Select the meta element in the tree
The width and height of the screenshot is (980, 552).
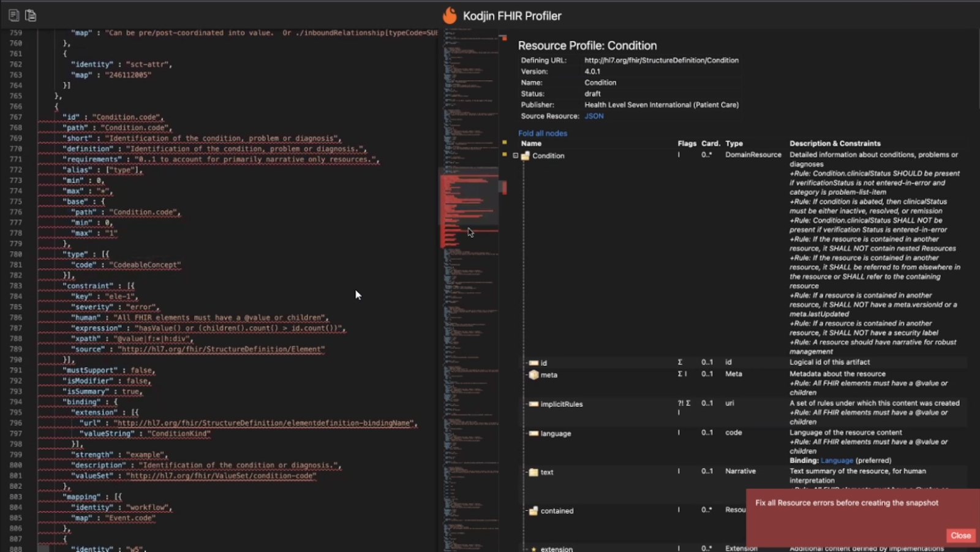(549, 374)
